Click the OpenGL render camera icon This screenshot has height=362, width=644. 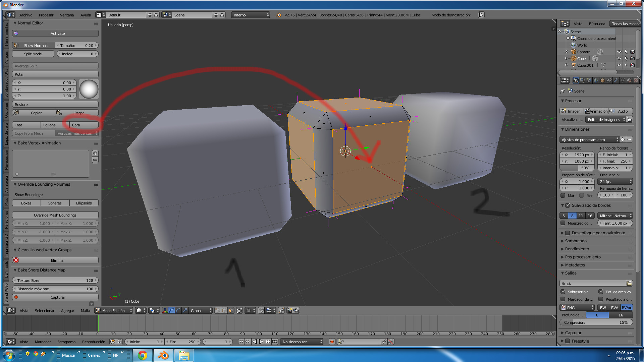289,311
